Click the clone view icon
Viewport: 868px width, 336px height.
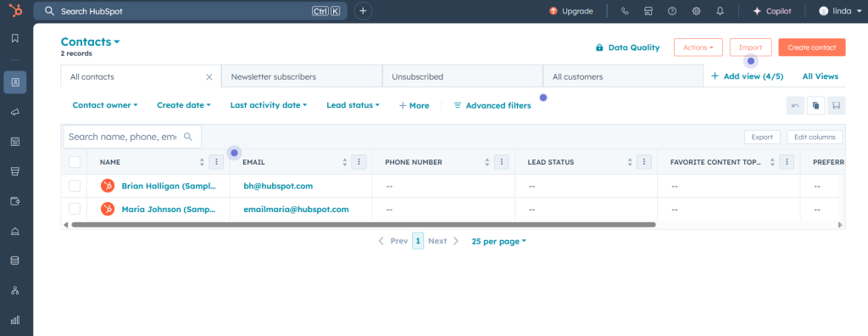click(x=816, y=105)
